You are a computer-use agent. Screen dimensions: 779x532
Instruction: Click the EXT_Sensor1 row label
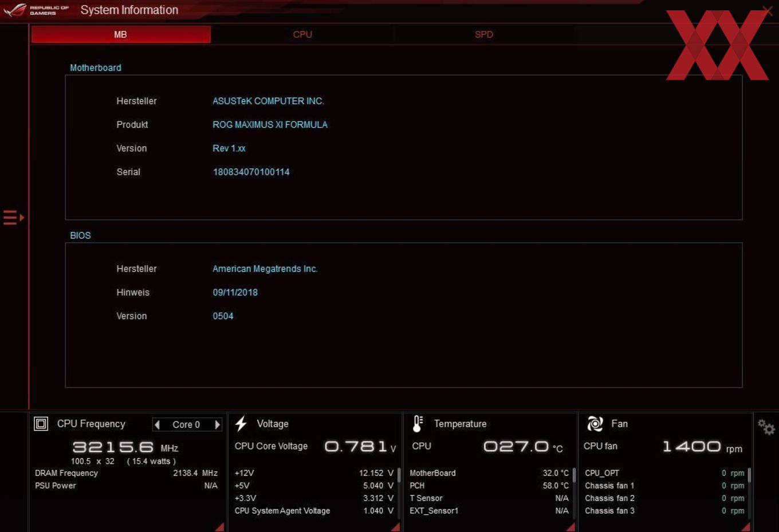434,511
